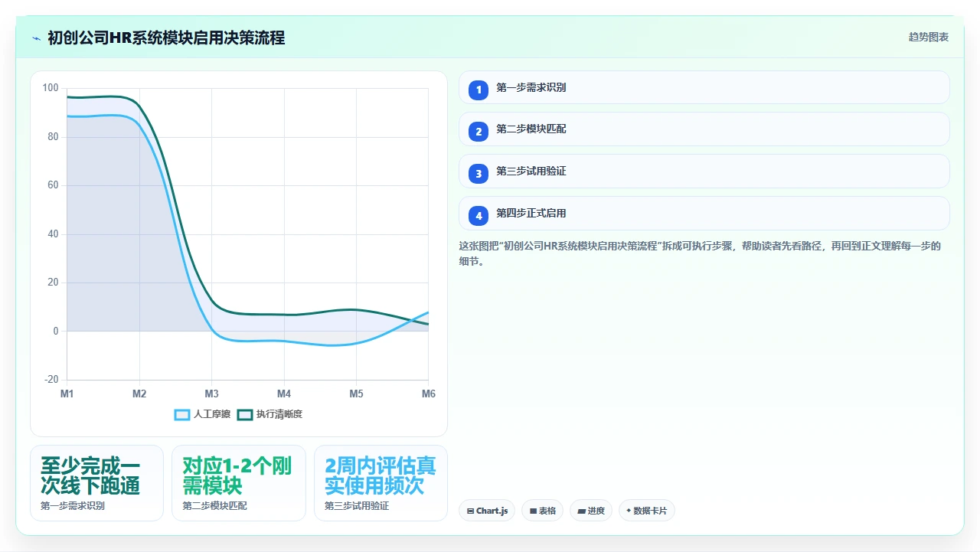Click the 60 y-axis value
The width and height of the screenshot is (980, 552).
point(53,185)
